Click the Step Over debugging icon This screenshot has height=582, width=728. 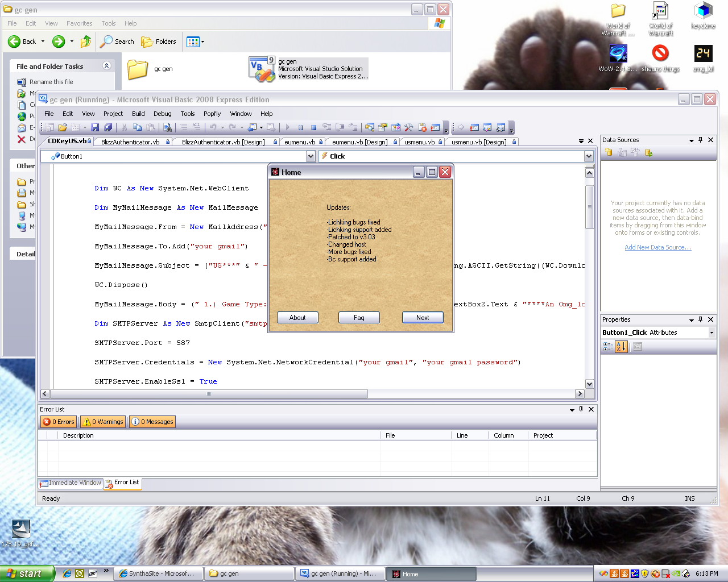point(341,127)
